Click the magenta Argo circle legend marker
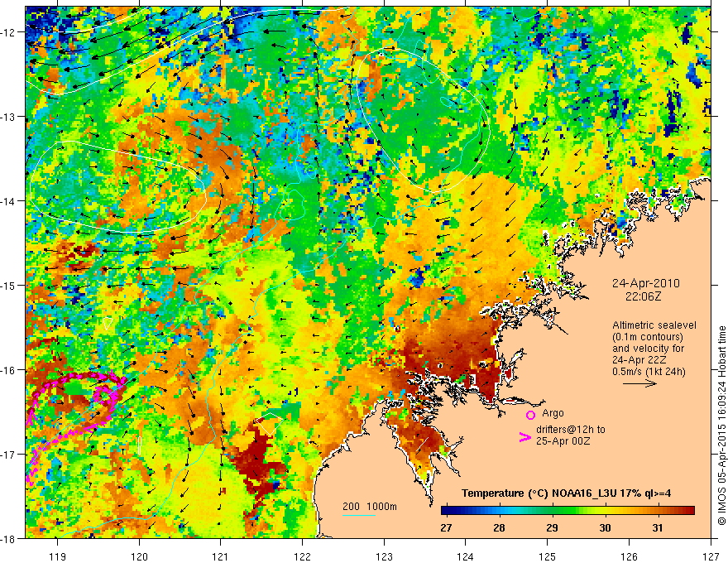Screen dimensions: 728x563 (530, 415)
